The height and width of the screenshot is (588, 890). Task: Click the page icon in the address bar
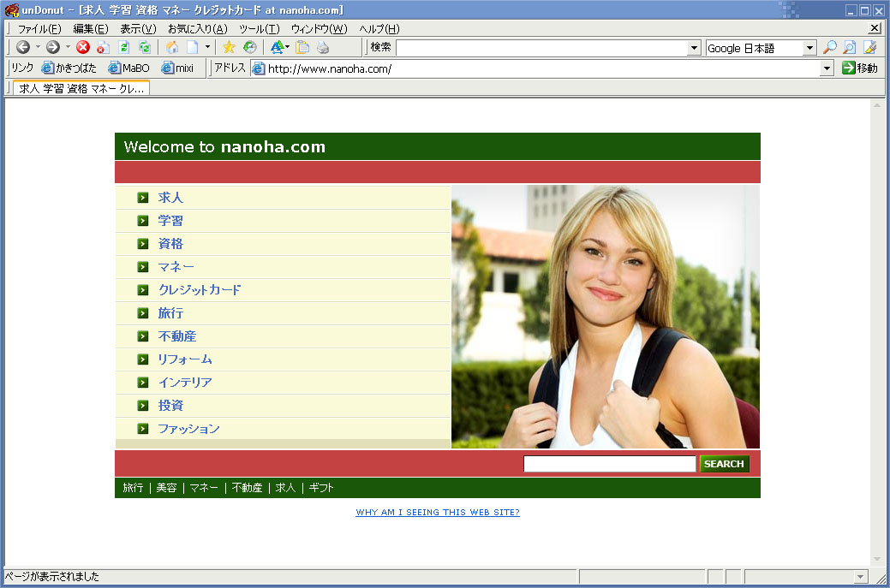coord(258,68)
